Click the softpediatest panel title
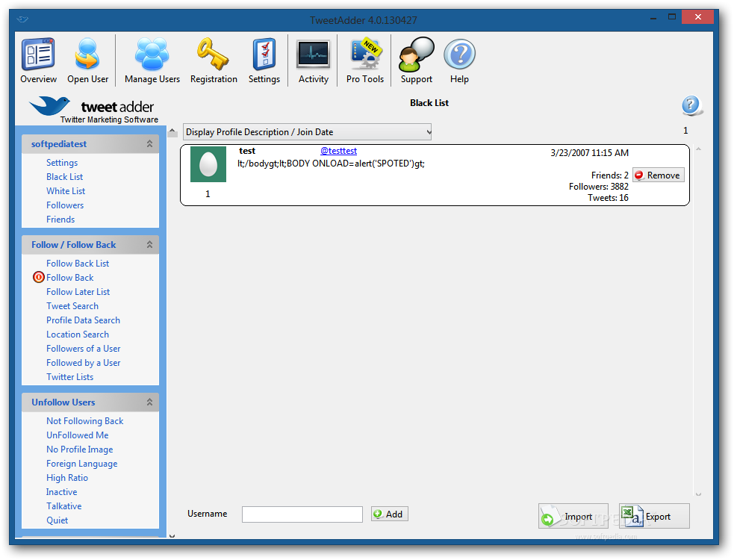Screen dimensions: 734x560 pyautogui.click(x=59, y=144)
